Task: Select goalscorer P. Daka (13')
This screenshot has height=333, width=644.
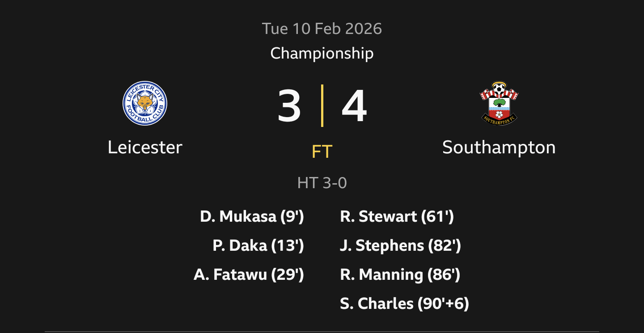Action: click(258, 245)
